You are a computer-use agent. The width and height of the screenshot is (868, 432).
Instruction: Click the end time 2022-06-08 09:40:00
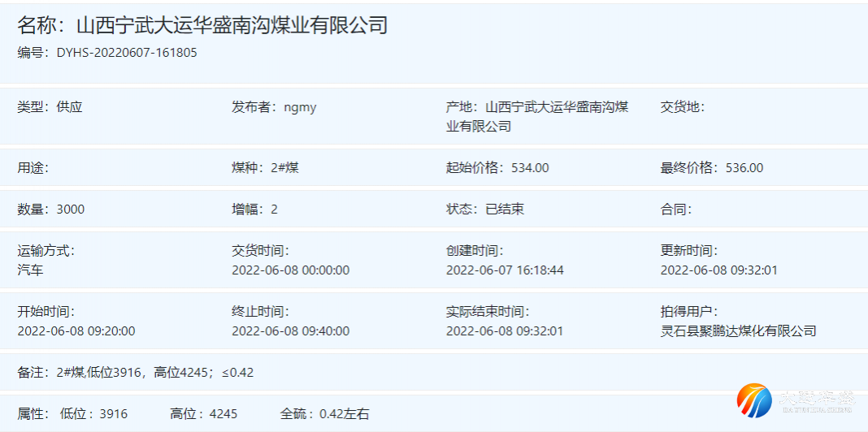pos(290,330)
